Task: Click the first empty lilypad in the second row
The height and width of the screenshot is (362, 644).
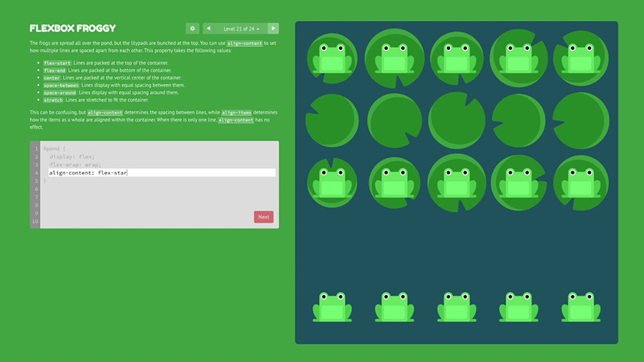Action: click(332, 120)
